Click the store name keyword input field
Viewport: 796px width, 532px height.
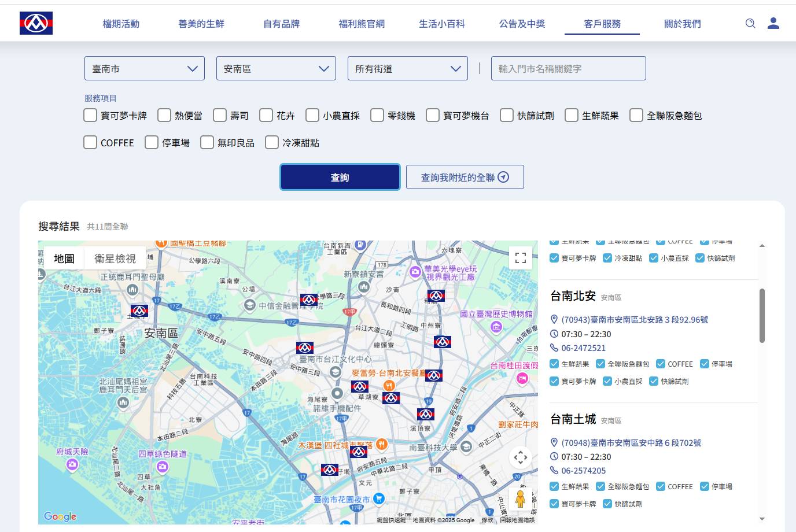568,68
